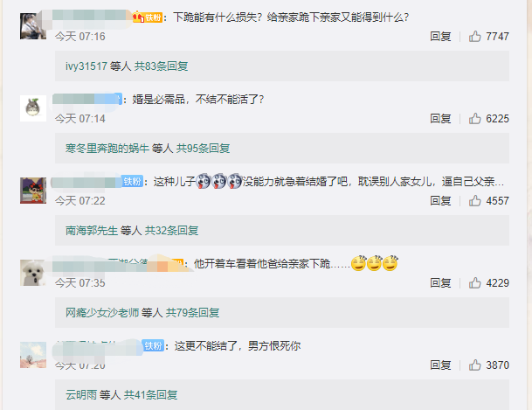Expand the 共32条回复 replies

(x=172, y=231)
